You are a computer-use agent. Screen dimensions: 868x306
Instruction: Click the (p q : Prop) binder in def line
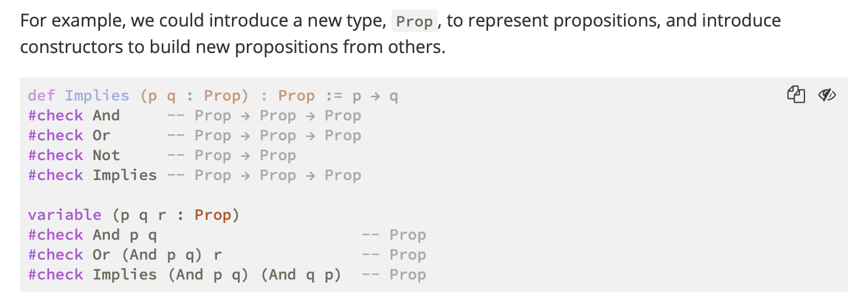[194, 96]
